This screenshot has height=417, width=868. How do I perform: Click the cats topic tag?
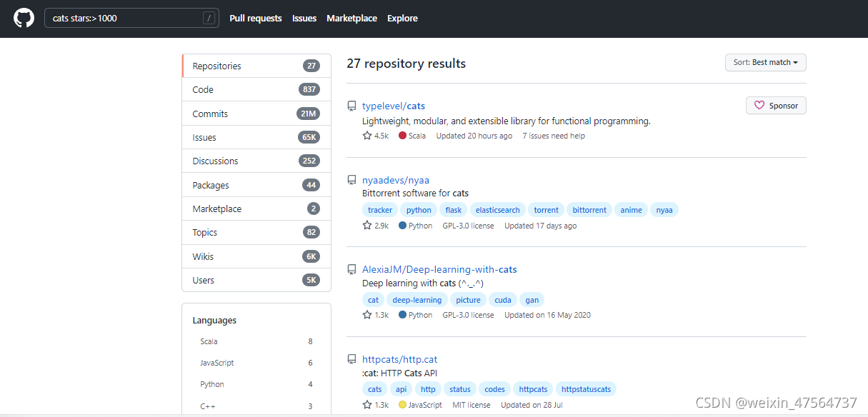pos(375,389)
